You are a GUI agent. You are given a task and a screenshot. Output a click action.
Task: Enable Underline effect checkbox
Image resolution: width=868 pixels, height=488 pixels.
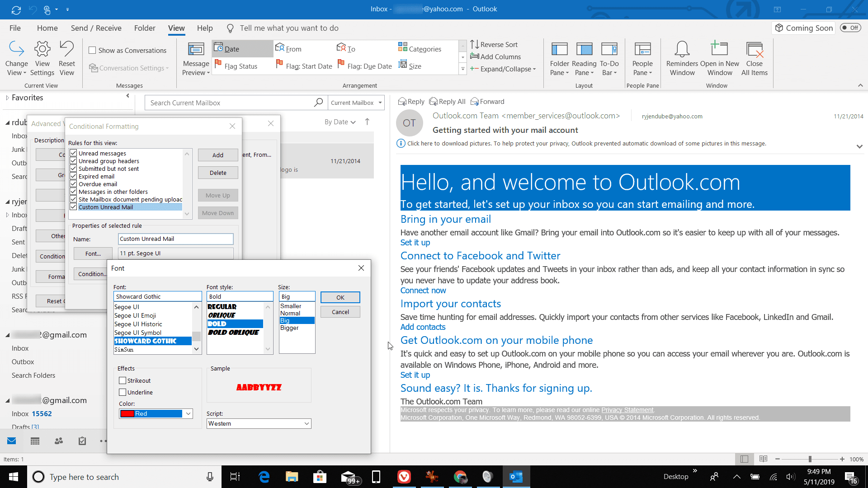coord(123,392)
